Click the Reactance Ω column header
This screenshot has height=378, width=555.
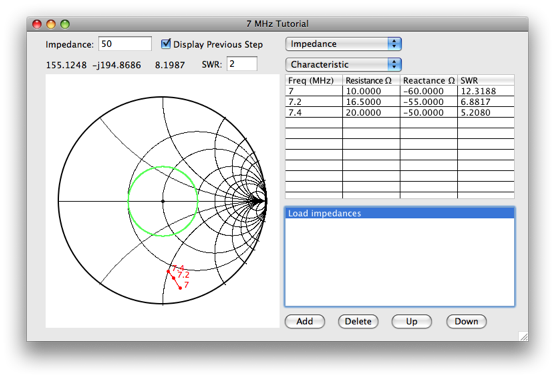429,80
